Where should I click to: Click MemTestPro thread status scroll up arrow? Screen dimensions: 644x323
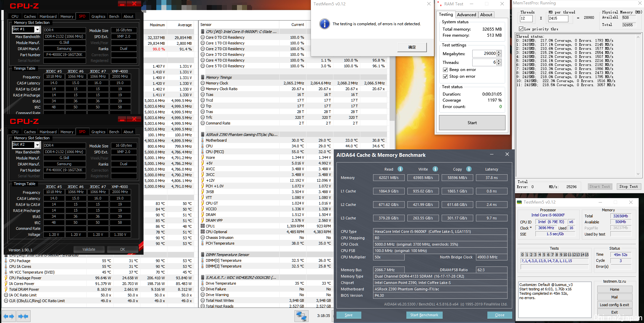click(638, 37)
